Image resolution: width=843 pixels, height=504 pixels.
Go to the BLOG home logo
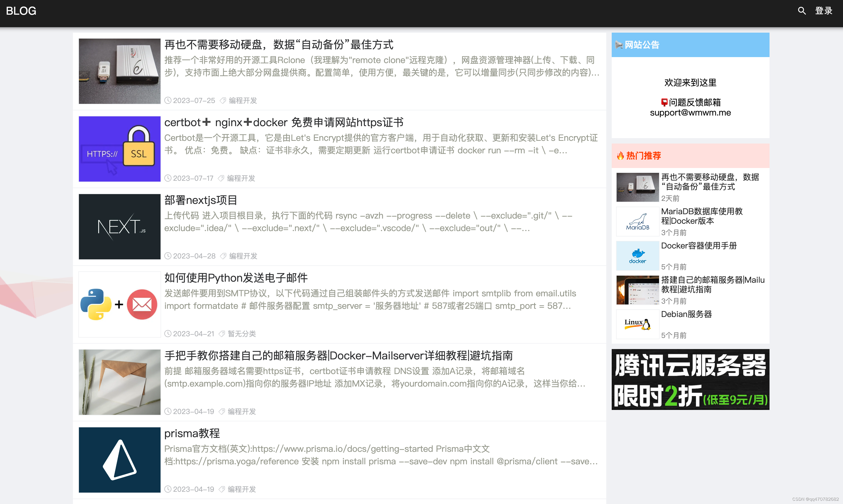(21, 11)
